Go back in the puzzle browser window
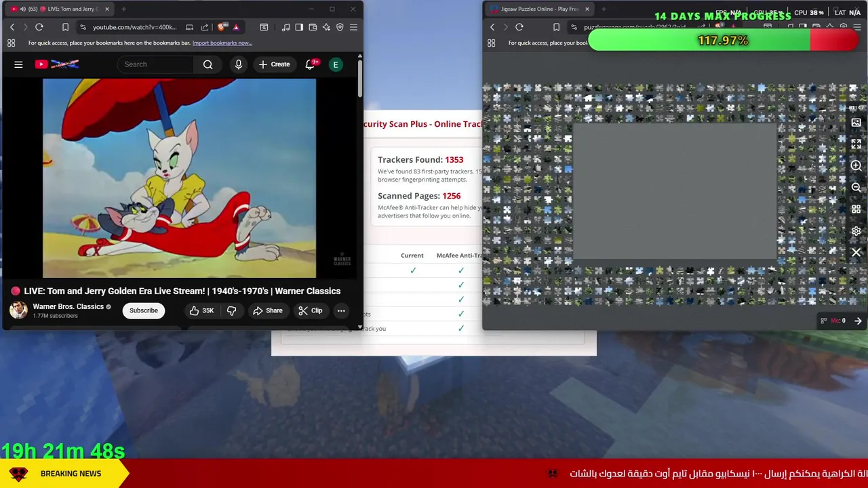The height and width of the screenshot is (488, 868). (492, 27)
